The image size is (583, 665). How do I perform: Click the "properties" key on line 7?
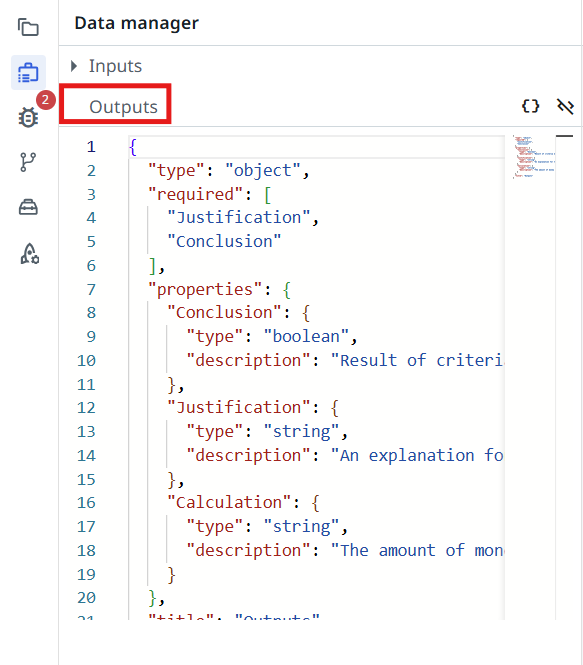(x=205, y=289)
